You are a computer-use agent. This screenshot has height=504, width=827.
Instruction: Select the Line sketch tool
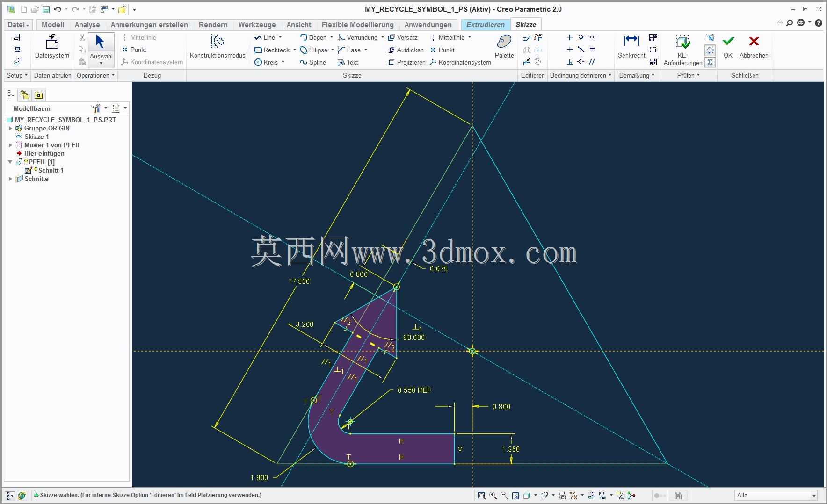point(265,37)
